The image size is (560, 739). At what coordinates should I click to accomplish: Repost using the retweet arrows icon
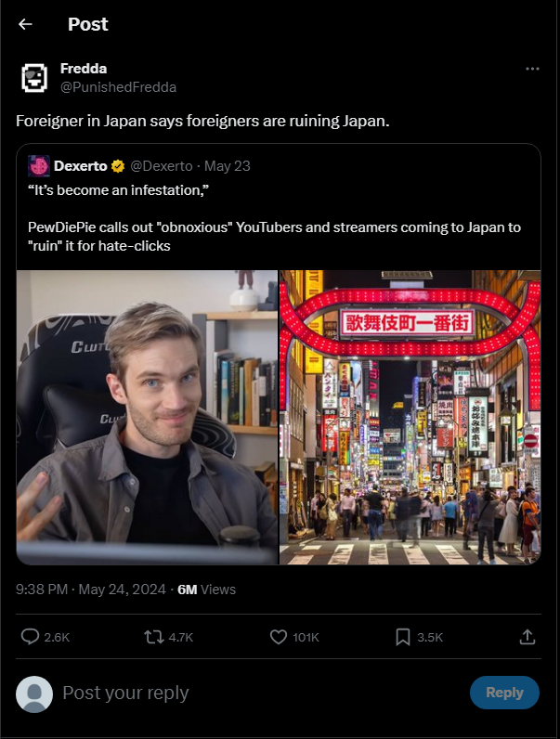153,637
